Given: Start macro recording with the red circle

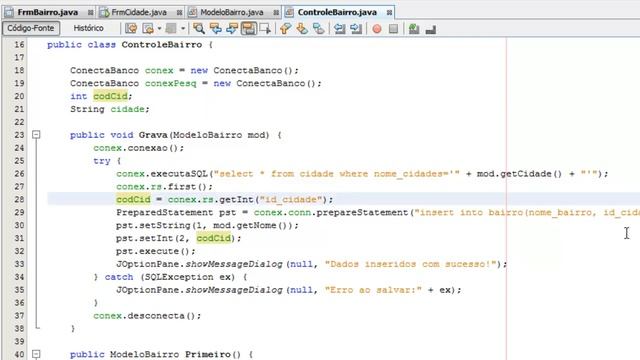Looking at the screenshot, I should (377, 29).
